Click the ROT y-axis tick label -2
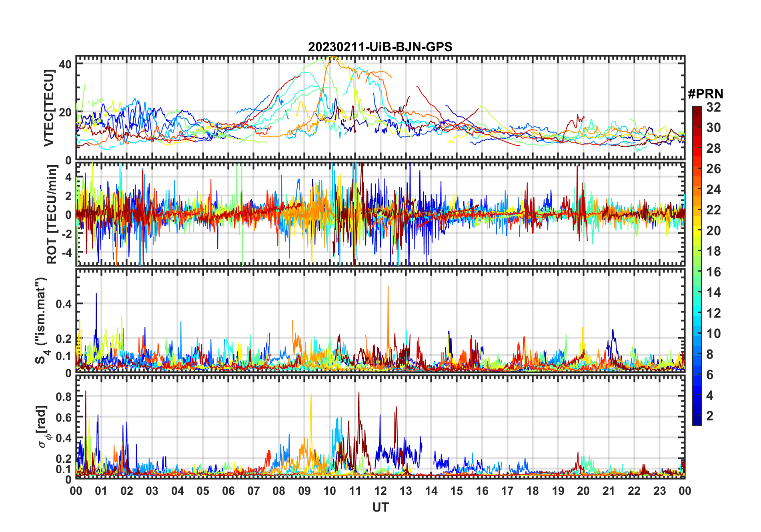This screenshot has height=532, width=761. click(x=66, y=234)
